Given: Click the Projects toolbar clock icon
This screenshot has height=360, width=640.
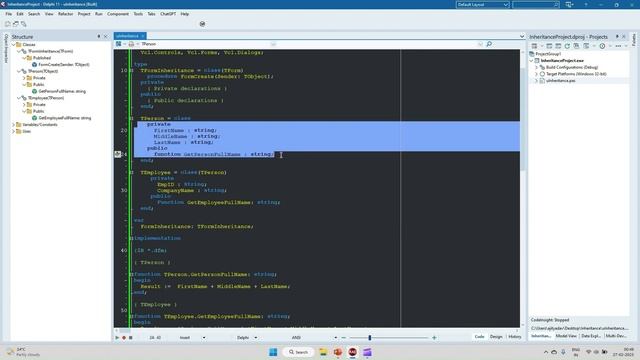Looking at the screenshot, I should point(602,46).
